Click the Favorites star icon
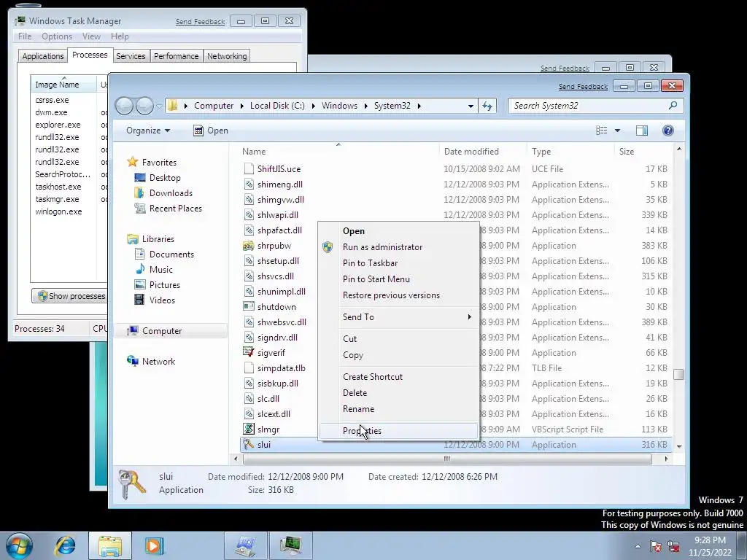The width and height of the screenshot is (747, 560). click(x=133, y=163)
